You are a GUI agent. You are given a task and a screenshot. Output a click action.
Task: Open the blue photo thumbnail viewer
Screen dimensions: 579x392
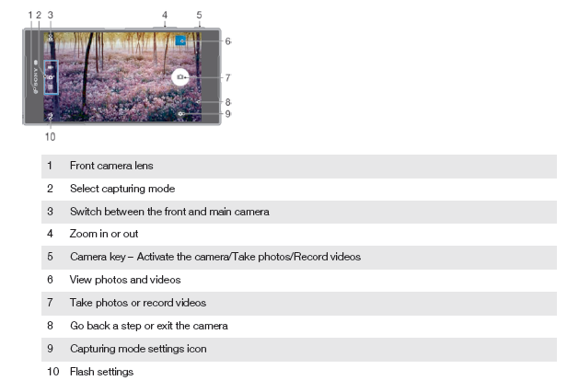(180, 40)
